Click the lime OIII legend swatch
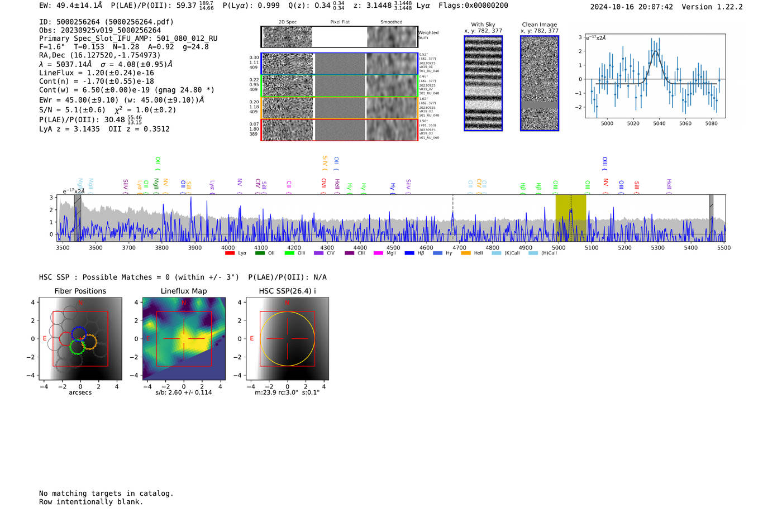The width and height of the screenshot is (782, 532). [x=289, y=253]
